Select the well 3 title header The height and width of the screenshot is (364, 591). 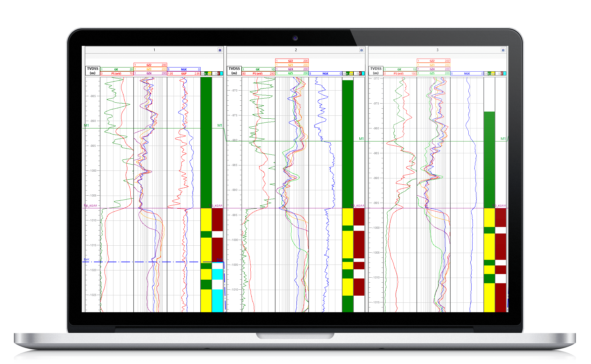pyautogui.click(x=437, y=50)
